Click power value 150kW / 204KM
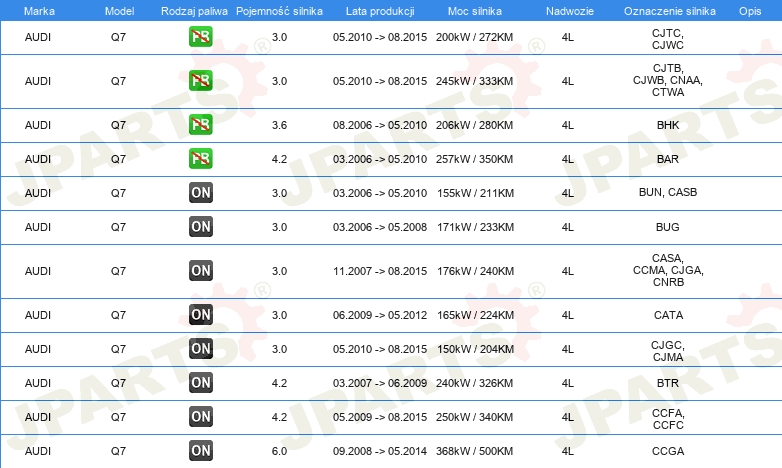The width and height of the screenshot is (782, 468). point(475,349)
